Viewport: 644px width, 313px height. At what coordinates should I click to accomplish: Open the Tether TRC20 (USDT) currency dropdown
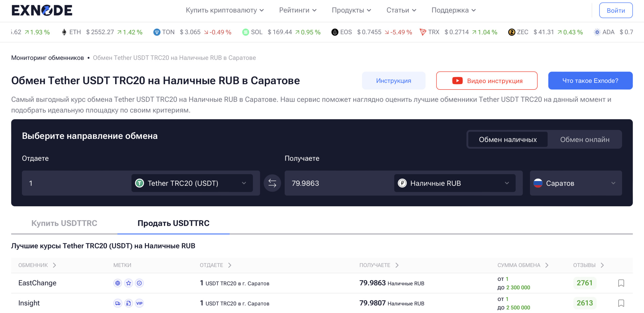tap(192, 183)
